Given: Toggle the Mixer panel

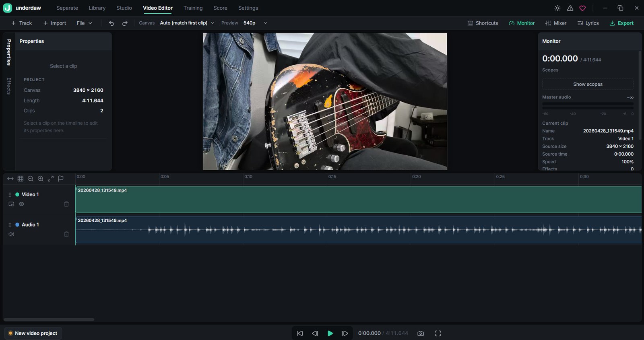Looking at the screenshot, I should 556,23.
